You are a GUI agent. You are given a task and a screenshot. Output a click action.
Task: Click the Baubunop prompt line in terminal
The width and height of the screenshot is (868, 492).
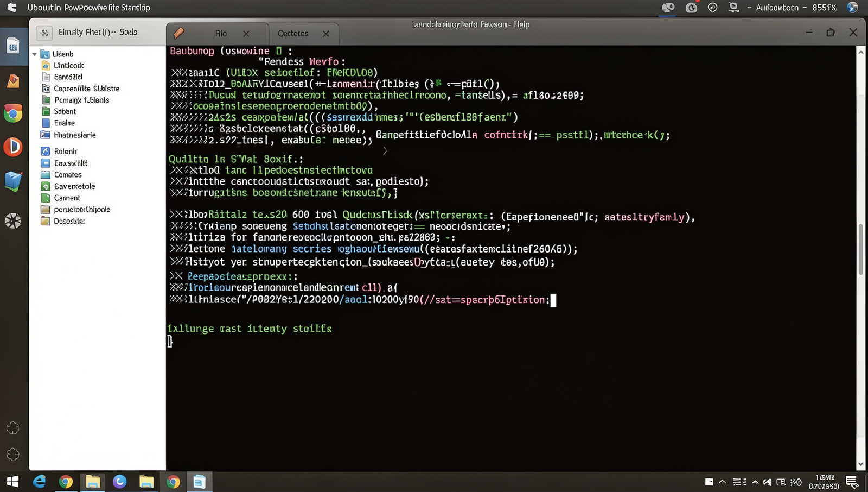[x=231, y=51]
